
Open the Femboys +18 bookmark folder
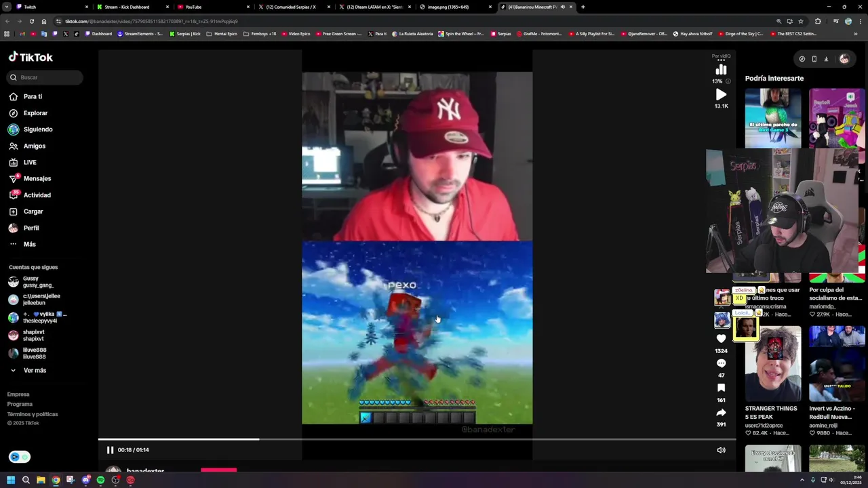point(260,34)
